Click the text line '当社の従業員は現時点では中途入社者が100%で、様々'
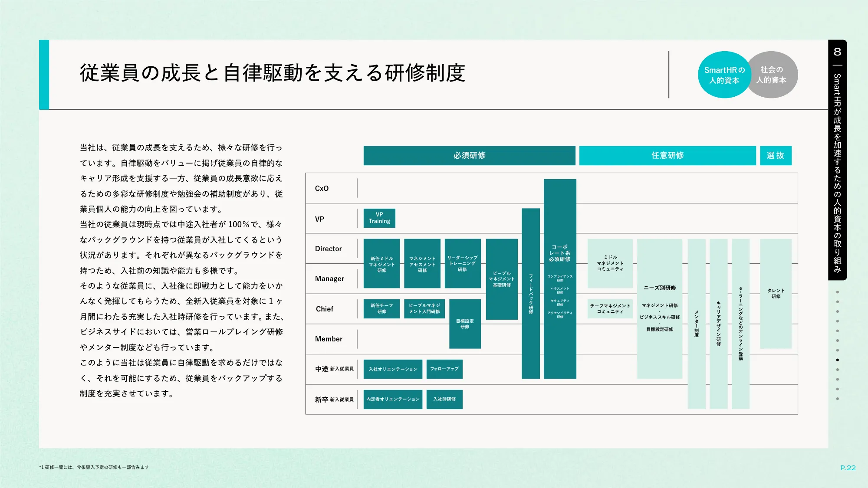Screen dimensions: 868x488 (x=181, y=224)
